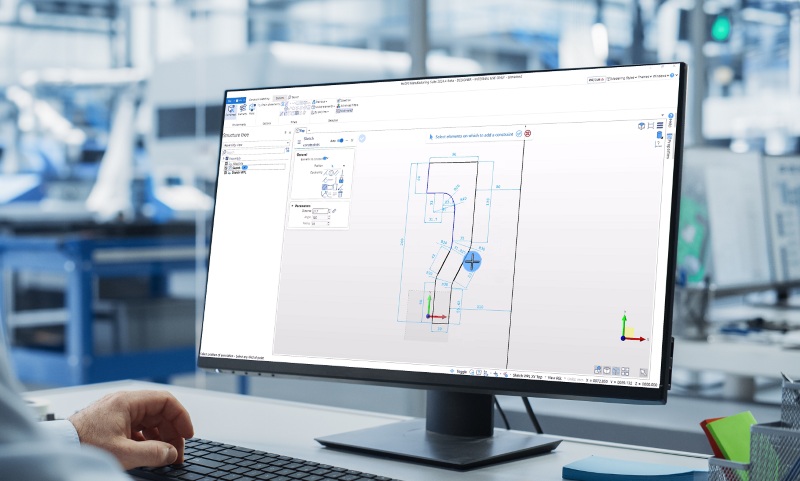
Task: Click the 3D cube view icon
Action: [642, 126]
